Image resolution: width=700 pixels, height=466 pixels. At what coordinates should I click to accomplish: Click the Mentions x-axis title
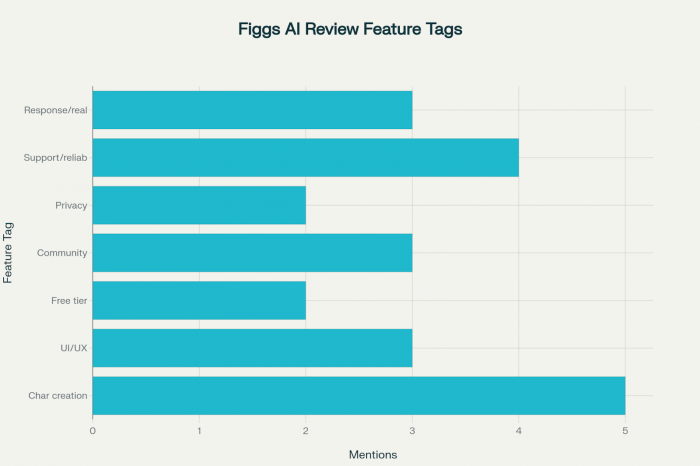pos(372,454)
